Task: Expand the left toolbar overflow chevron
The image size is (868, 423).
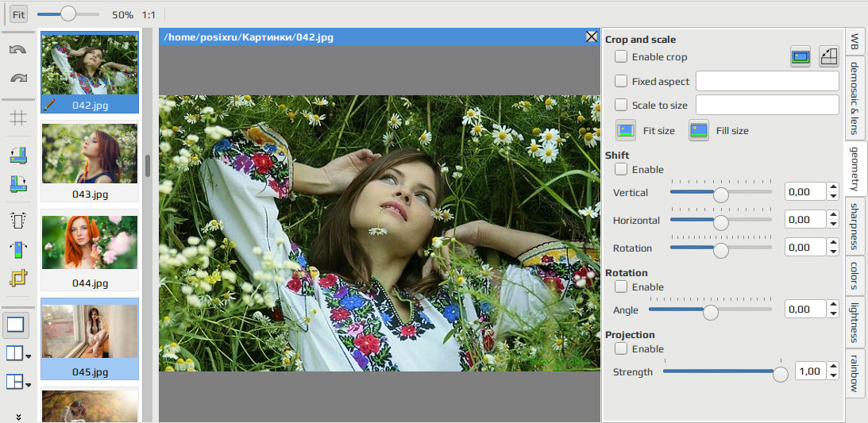Action: [x=18, y=417]
